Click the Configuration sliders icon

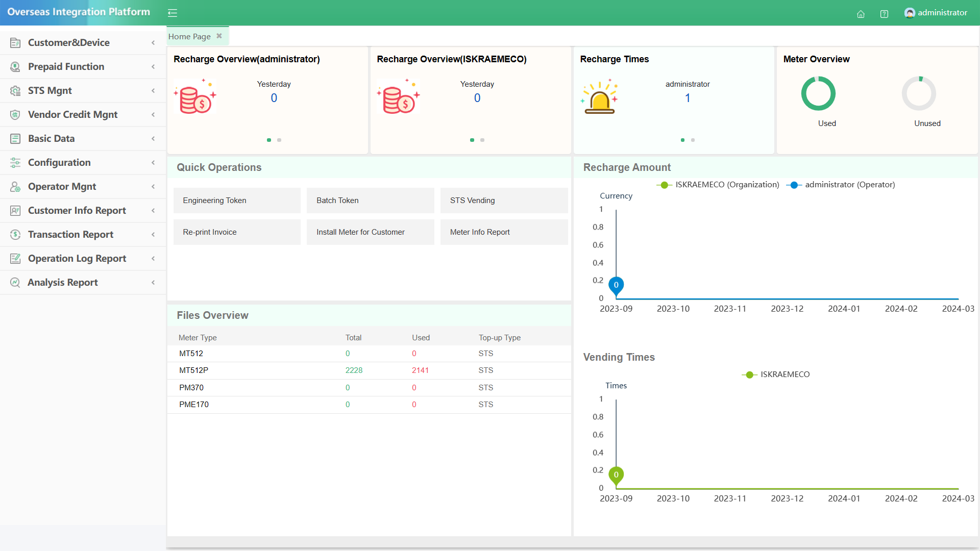tap(15, 163)
